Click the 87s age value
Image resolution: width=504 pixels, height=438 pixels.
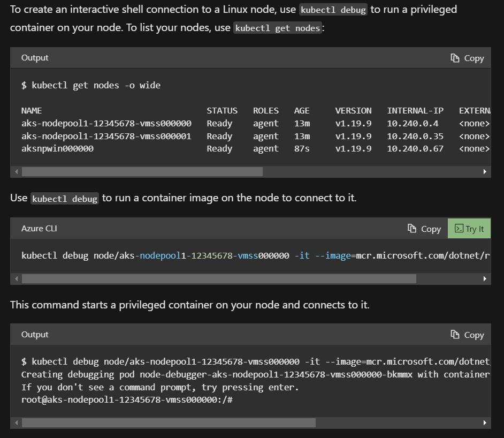point(302,148)
